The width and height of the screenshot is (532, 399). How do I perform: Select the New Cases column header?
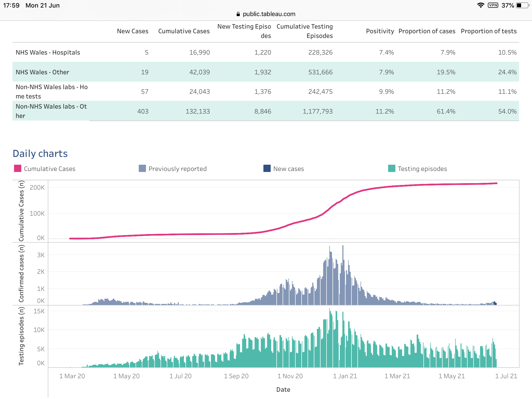[x=132, y=31]
